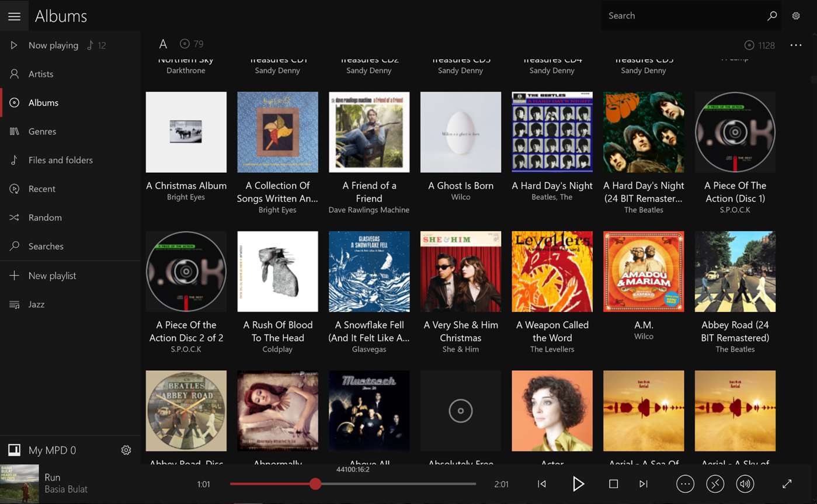The width and height of the screenshot is (817, 504).
Task: Open A Collection Of Songs Written album cover
Action: coord(277,132)
